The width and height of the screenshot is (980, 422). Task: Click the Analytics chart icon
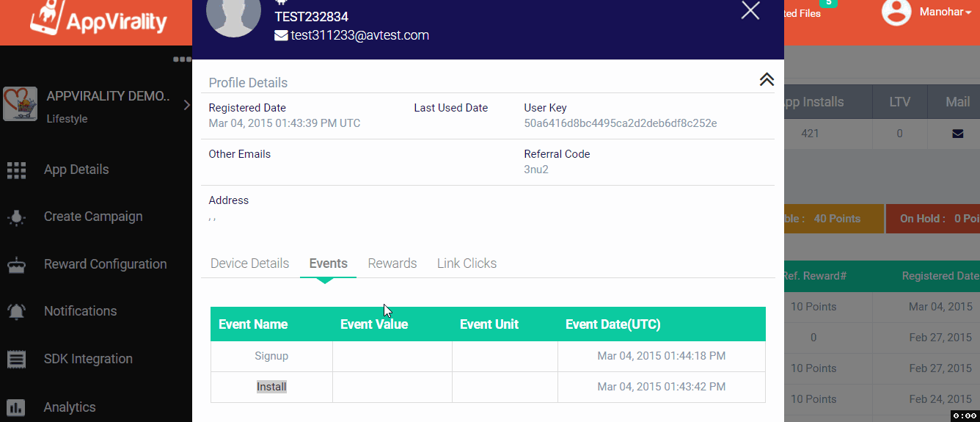pyautogui.click(x=16, y=407)
